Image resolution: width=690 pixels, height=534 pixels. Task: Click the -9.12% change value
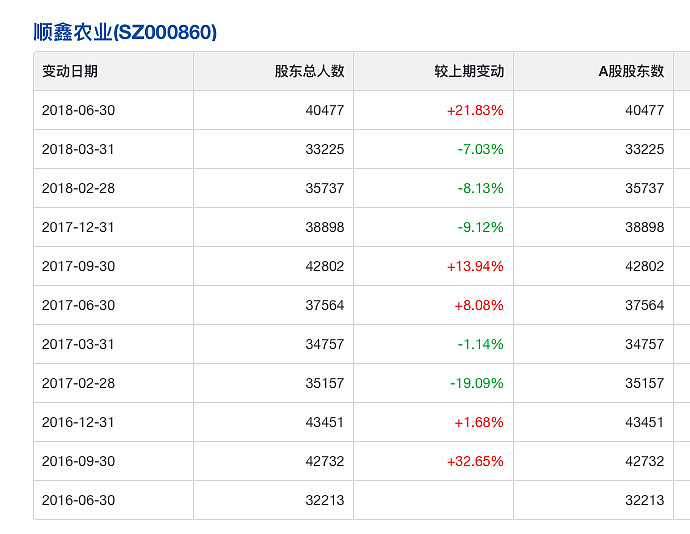pos(480,227)
